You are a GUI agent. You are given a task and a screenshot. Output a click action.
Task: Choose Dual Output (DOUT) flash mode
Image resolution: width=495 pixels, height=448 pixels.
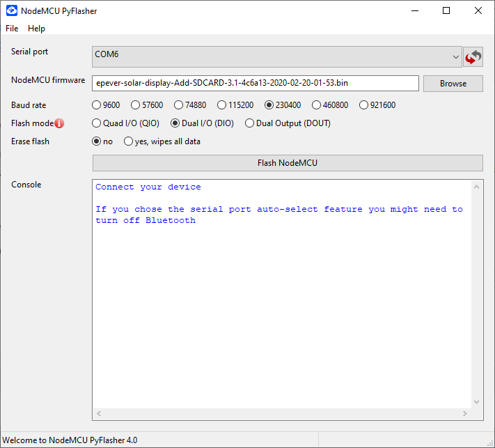(250, 123)
